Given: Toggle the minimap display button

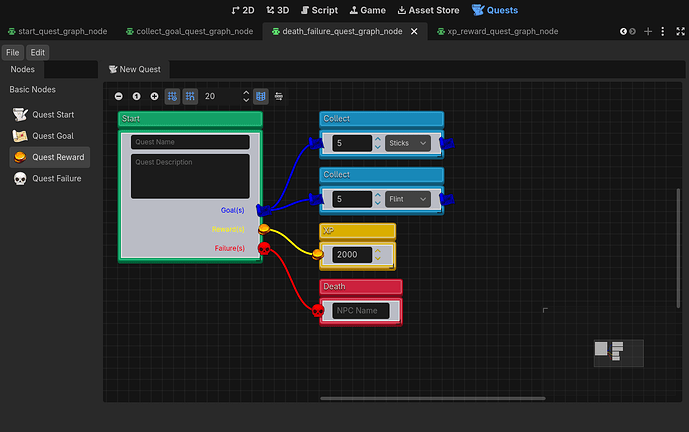Looking at the screenshot, I should tap(261, 96).
